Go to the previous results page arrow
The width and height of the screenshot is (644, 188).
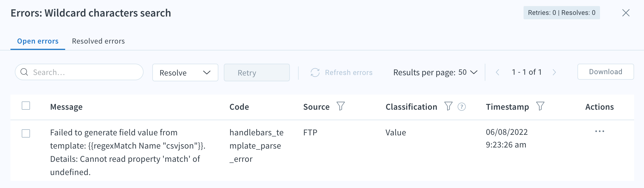[497, 72]
